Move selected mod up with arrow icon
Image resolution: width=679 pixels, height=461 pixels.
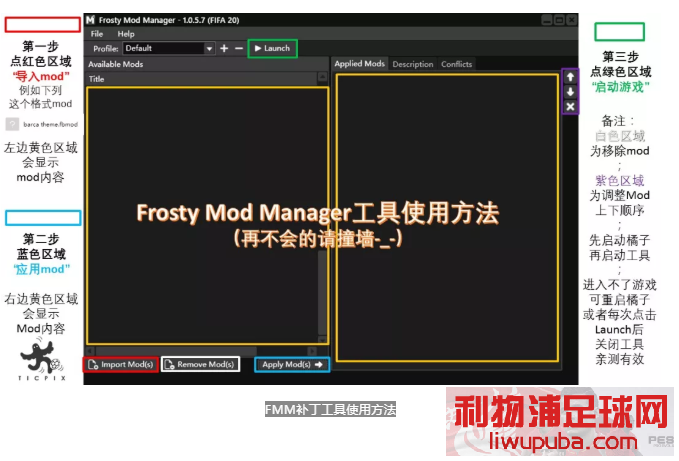coord(570,77)
